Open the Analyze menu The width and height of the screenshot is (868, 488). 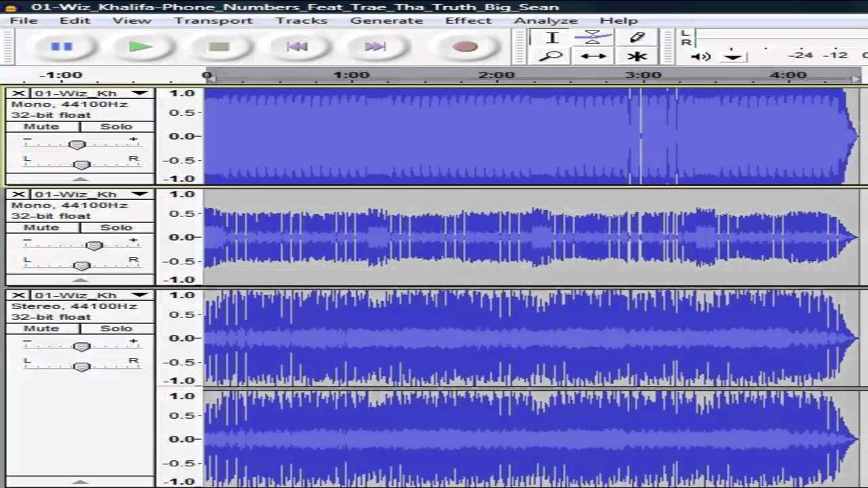(x=546, y=20)
